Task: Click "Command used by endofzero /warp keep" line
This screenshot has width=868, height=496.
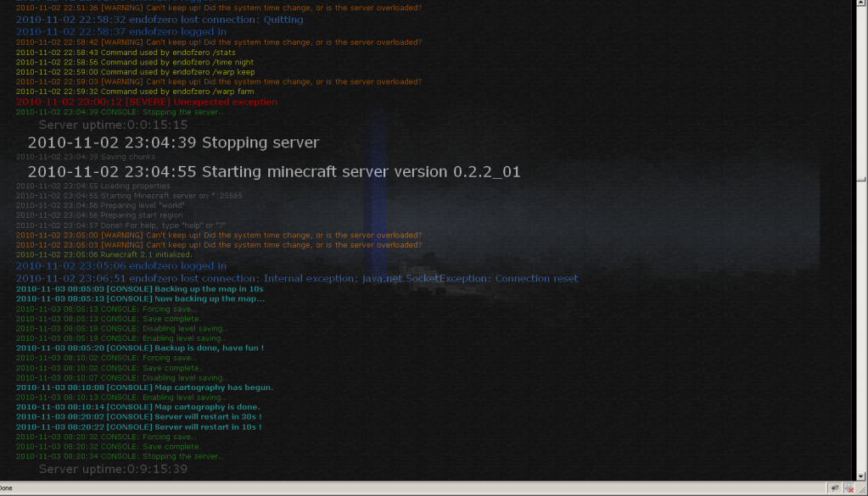Action: [x=136, y=72]
